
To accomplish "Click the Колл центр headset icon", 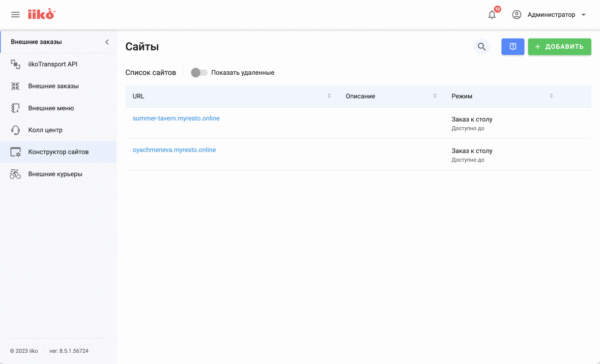I will [x=15, y=130].
